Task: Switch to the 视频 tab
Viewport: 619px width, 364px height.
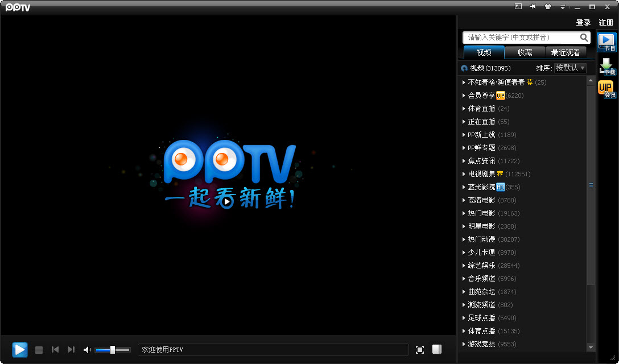Action: point(484,52)
